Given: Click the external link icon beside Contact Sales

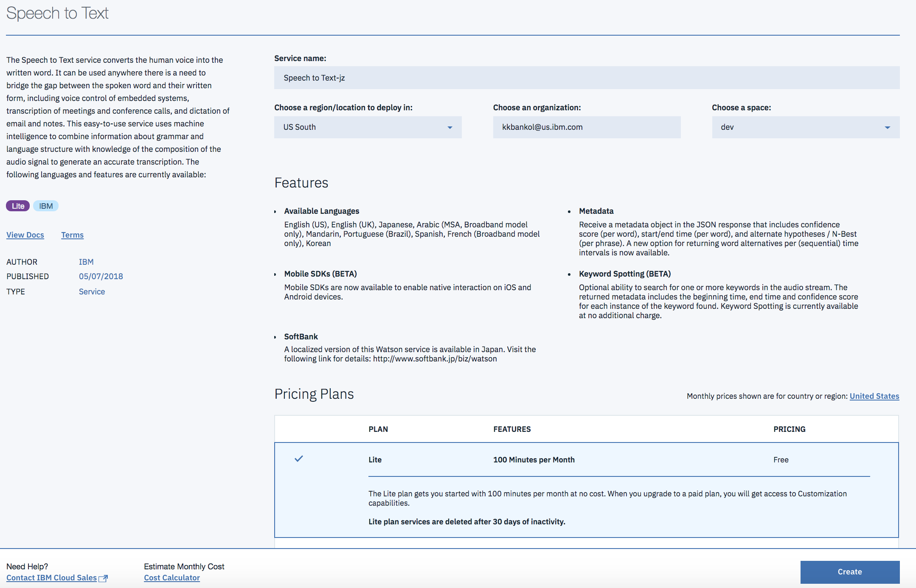Looking at the screenshot, I should 103,578.
